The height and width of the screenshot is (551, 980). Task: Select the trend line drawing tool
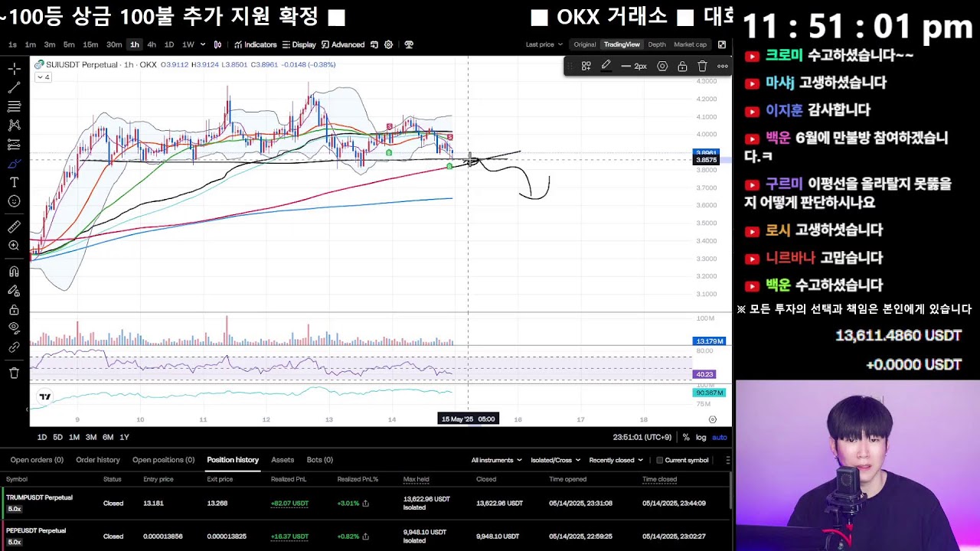(14, 88)
